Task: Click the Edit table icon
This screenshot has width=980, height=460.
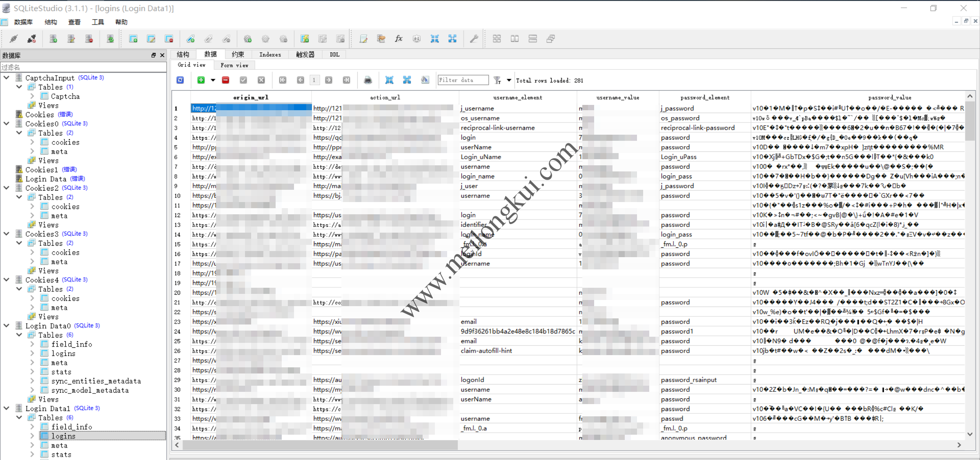Action: click(x=151, y=39)
